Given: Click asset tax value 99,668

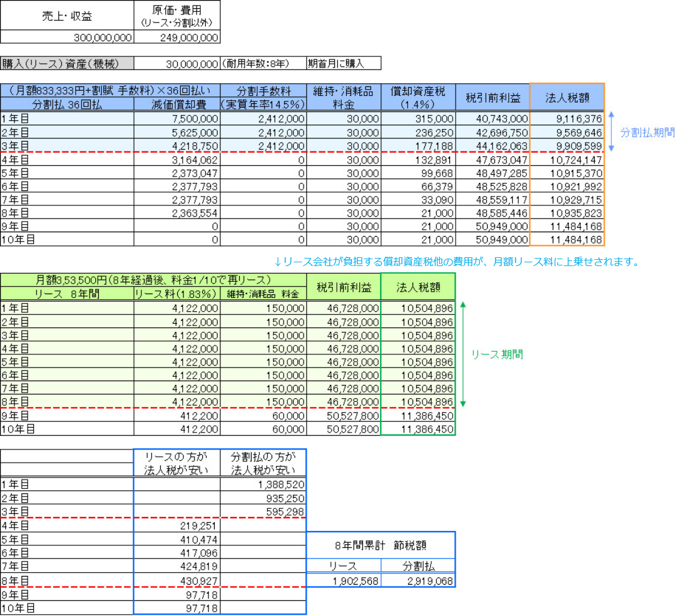Looking at the screenshot, I should 418,173.
